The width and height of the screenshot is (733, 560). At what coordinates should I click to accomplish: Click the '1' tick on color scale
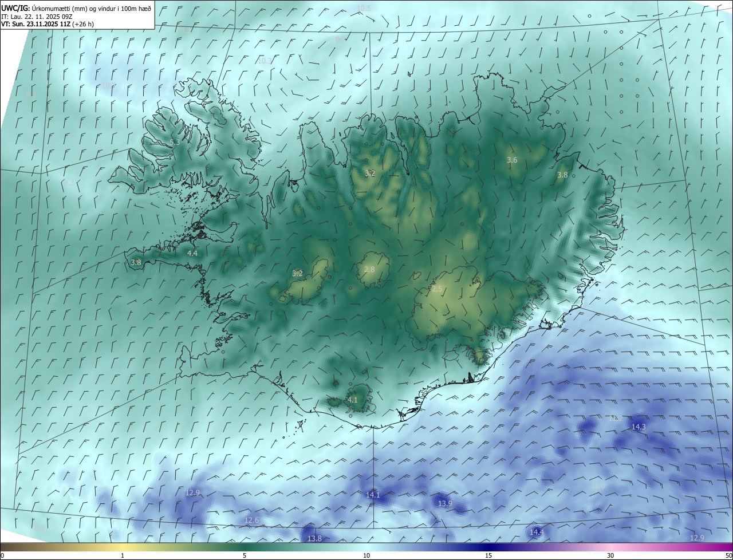pyautogui.click(x=123, y=555)
